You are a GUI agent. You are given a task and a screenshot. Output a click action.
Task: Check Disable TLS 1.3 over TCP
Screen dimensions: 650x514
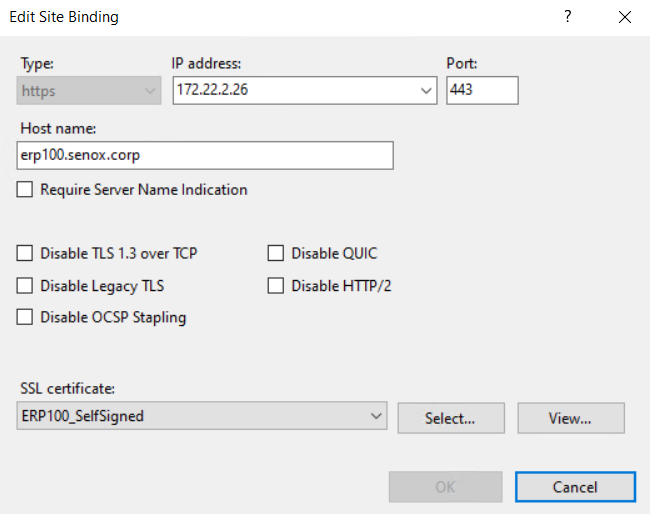pyautogui.click(x=25, y=253)
